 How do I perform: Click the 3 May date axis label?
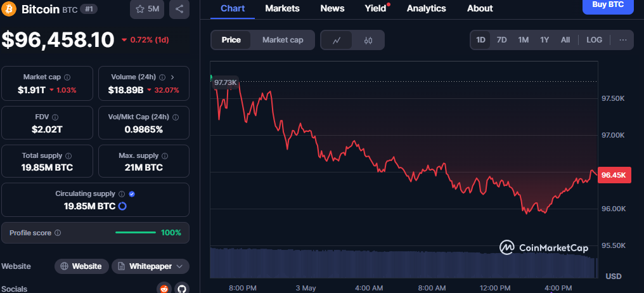pos(306,288)
